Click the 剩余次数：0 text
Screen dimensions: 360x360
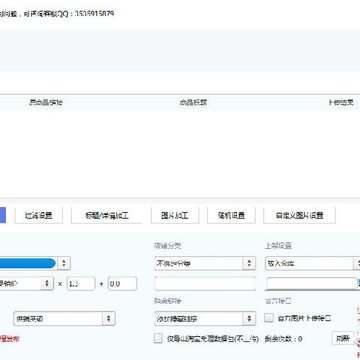pyautogui.click(x=284, y=339)
